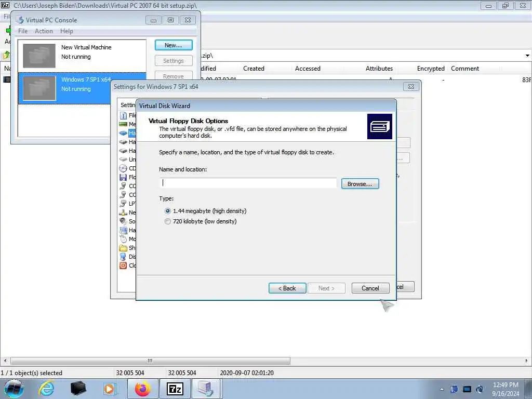Sort by Comment column in 7-Zip
The width and height of the screenshot is (532, 399).
[465, 68]
